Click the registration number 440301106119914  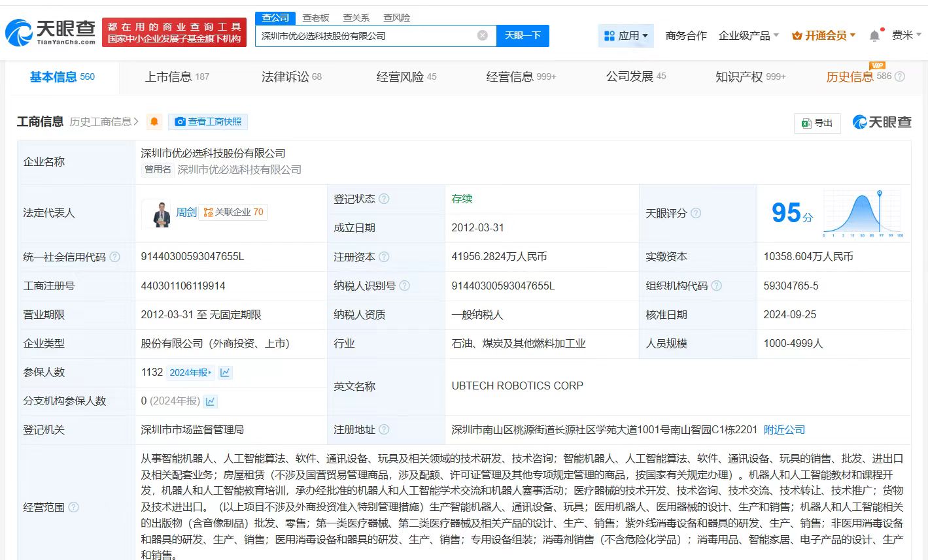183,286
